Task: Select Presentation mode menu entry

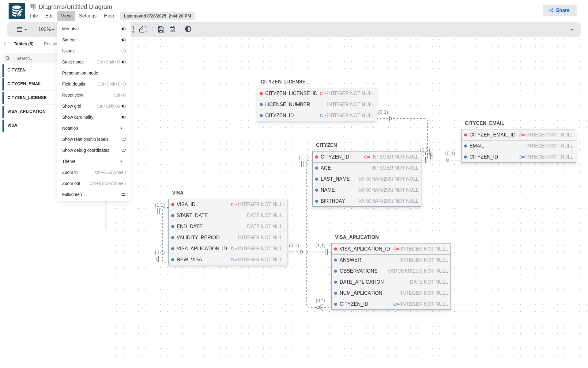Action: pos(80,73)
